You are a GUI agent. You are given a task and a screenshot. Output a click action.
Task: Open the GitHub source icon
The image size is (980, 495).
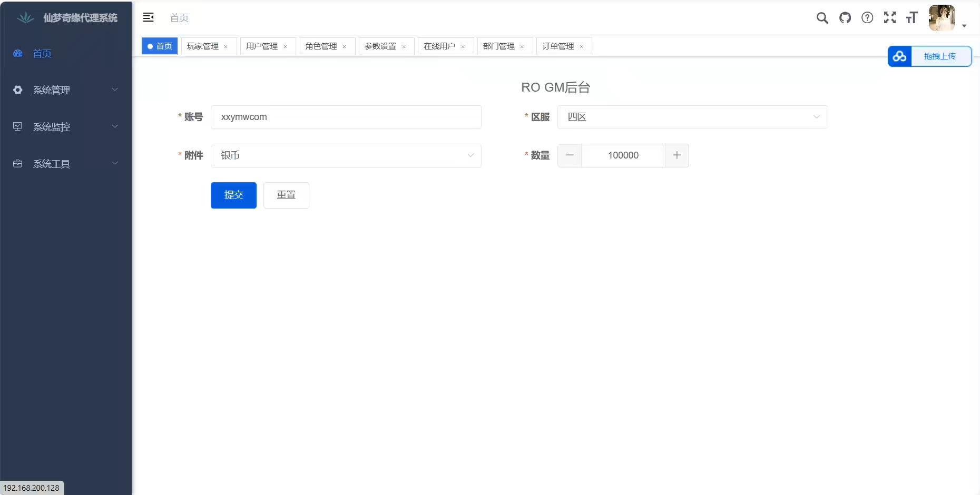tap(845, 18)
